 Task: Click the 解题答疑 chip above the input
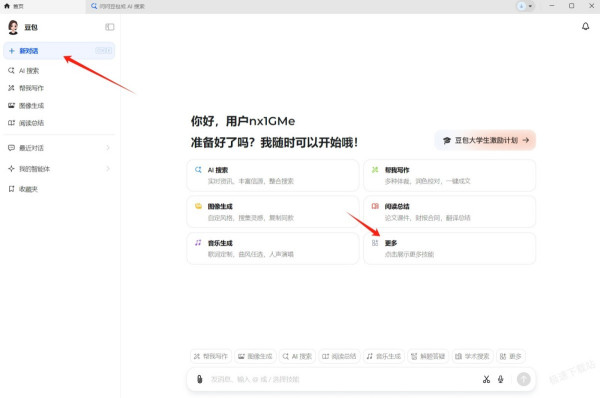428,356
